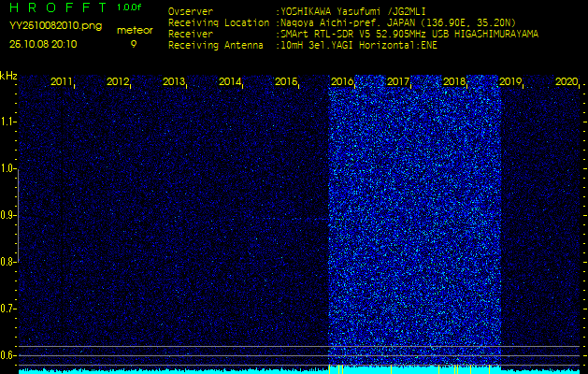Select the version label 1.00f
The height and width of the screenshot is (374, 588).
(129, 7)
